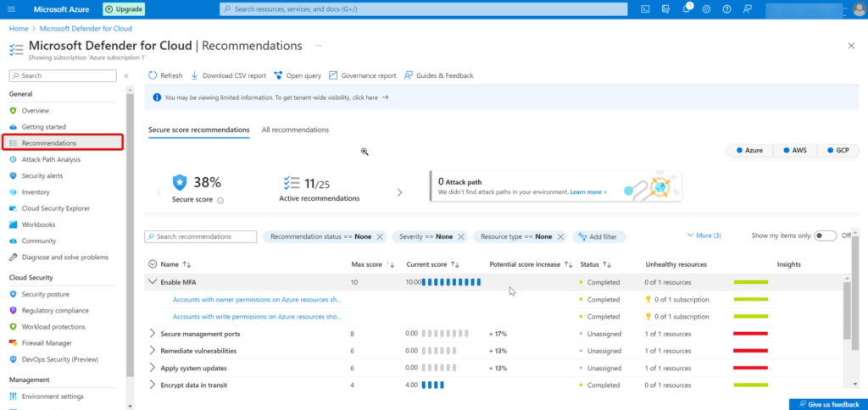Expand Apply system updates group
The height and width of the screenshot is (410, 868).
tap(153, 368)
